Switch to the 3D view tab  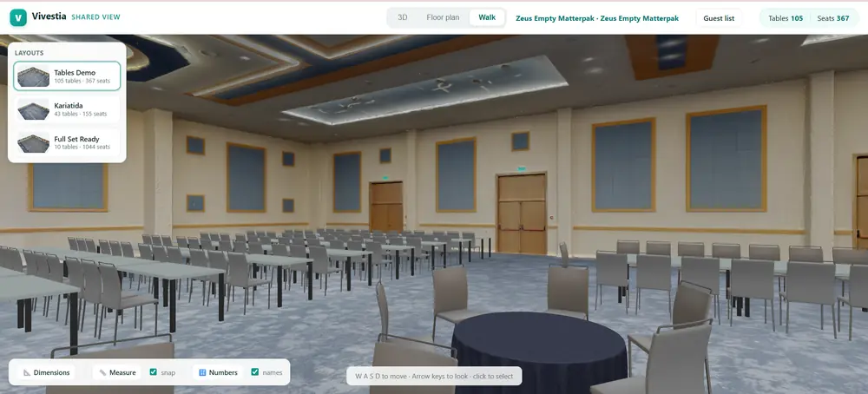pos(403,17)
